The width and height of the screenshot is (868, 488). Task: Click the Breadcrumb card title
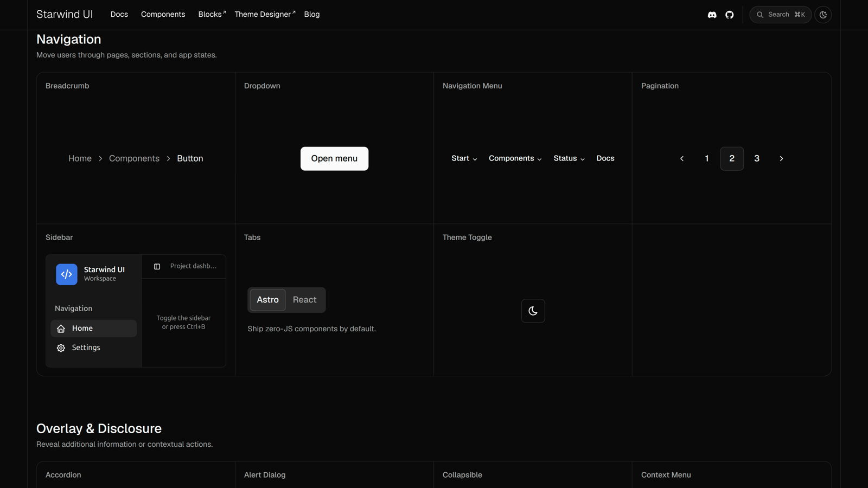click(x=67, y=86)
